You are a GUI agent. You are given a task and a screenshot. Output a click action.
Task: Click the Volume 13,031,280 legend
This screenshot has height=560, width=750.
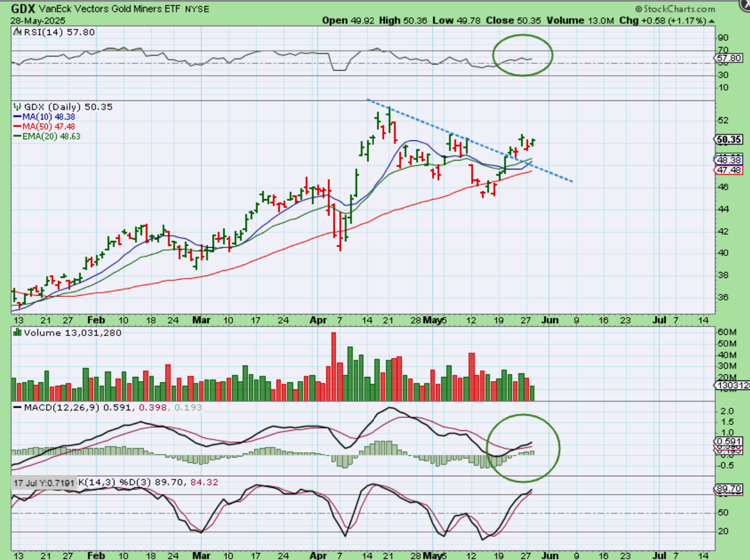coord(68,333)
